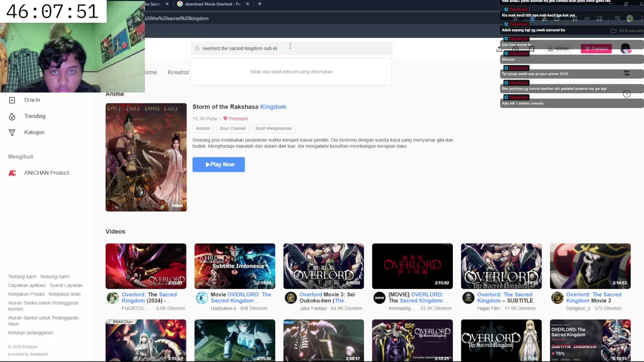The height and width of the screenshot is (362, 644).
Task: Click [MOVIE] OVERLORD: The Sacred Kingdom title link
Action: [416, 298]
